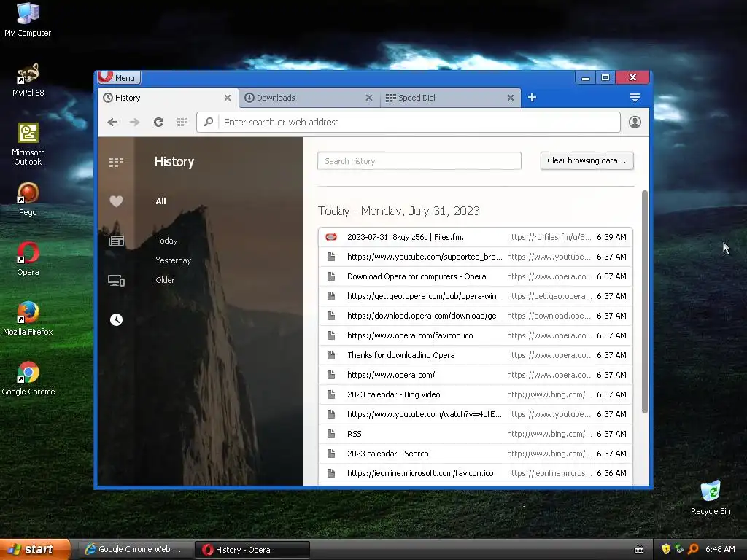Show All history entries
Screen dimensions: 747x560
[x=161, y=201]
